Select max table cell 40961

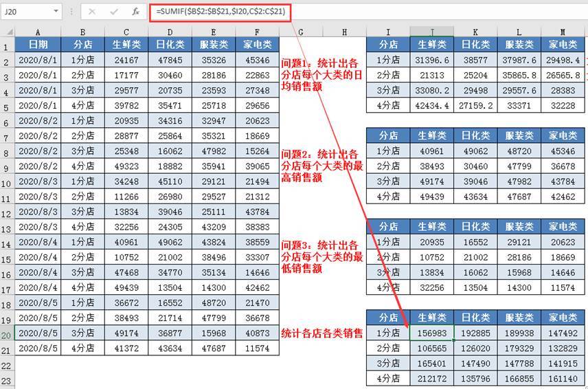pos(431,151)
